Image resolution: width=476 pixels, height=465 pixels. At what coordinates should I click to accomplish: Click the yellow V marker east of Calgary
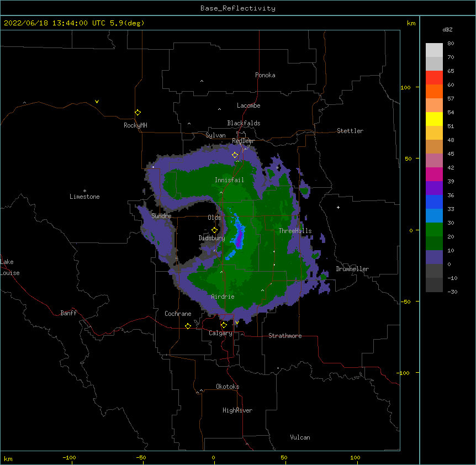click(237, 323)
